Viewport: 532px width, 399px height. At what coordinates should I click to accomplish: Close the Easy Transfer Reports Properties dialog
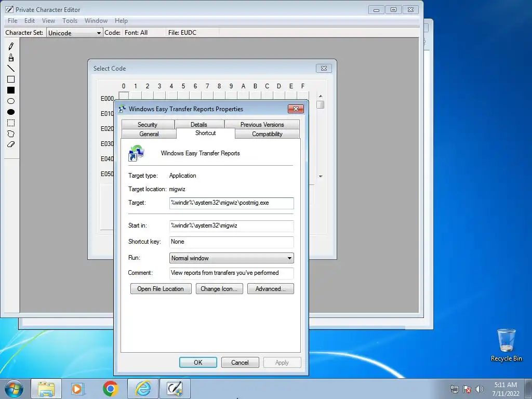pos(296,109)
